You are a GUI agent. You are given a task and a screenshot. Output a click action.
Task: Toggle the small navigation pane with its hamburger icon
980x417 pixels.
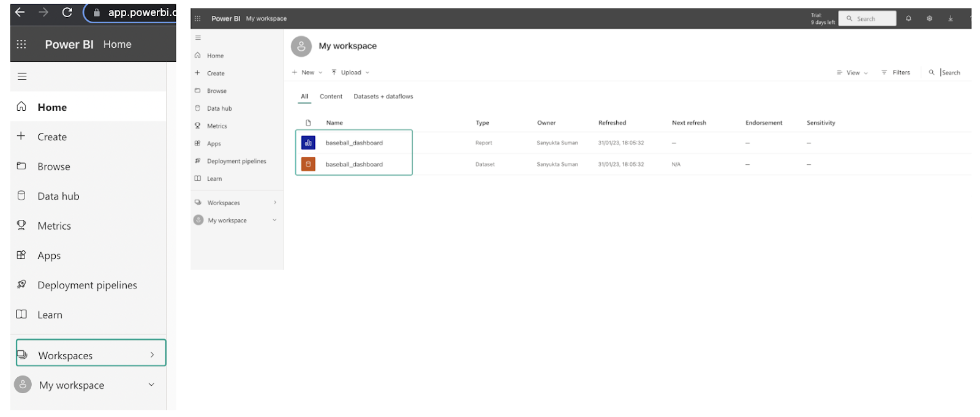pos(198,37)
